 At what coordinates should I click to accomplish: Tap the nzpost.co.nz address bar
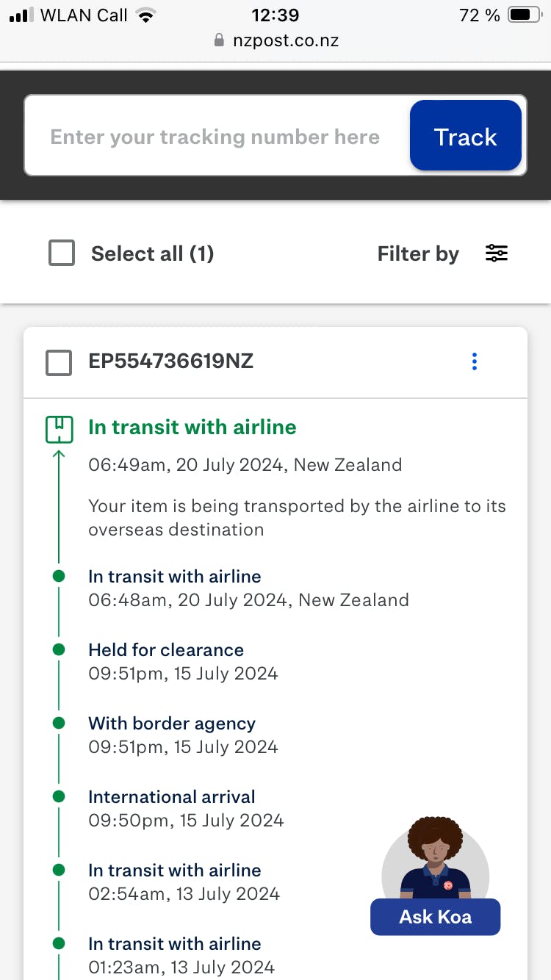coord(275,40)
